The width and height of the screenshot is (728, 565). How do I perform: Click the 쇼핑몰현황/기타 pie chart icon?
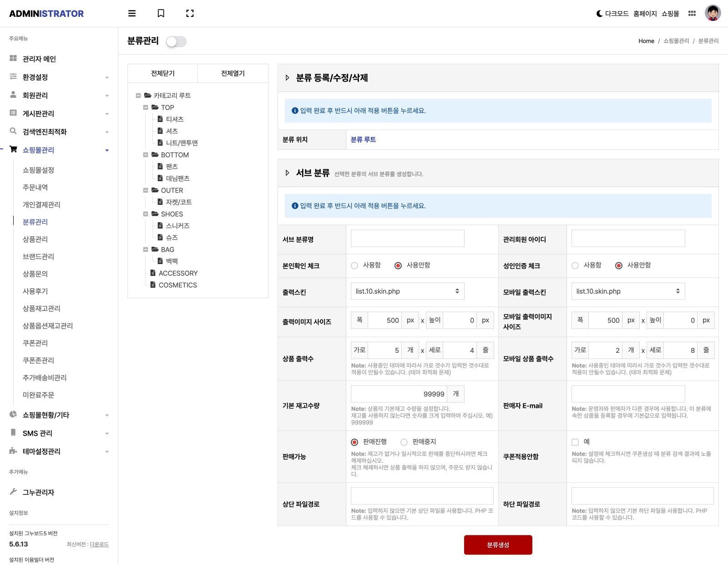coord(13,414)
